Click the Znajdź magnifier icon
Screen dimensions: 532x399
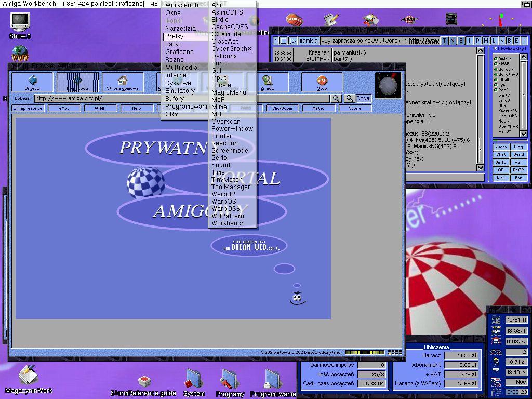(x=267, y=81)
